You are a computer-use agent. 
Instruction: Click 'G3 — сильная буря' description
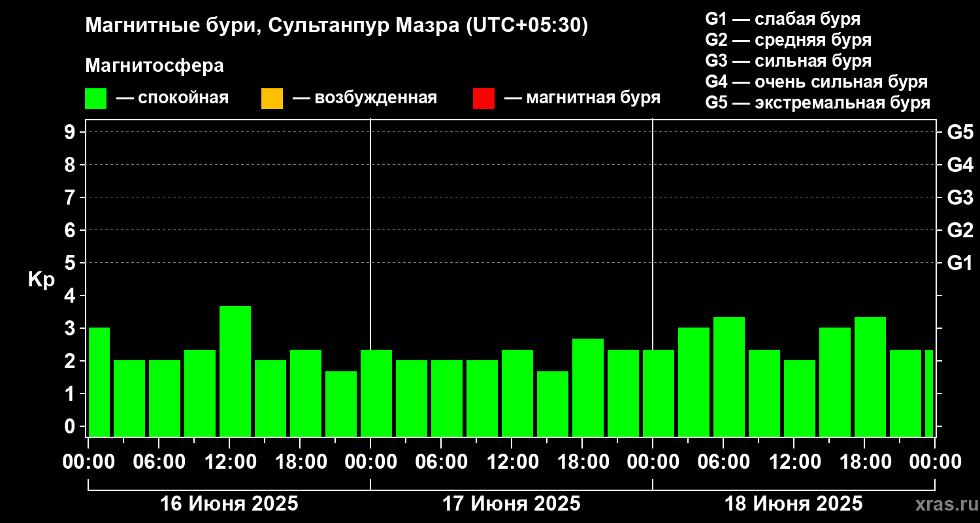[x=788, y=61]
